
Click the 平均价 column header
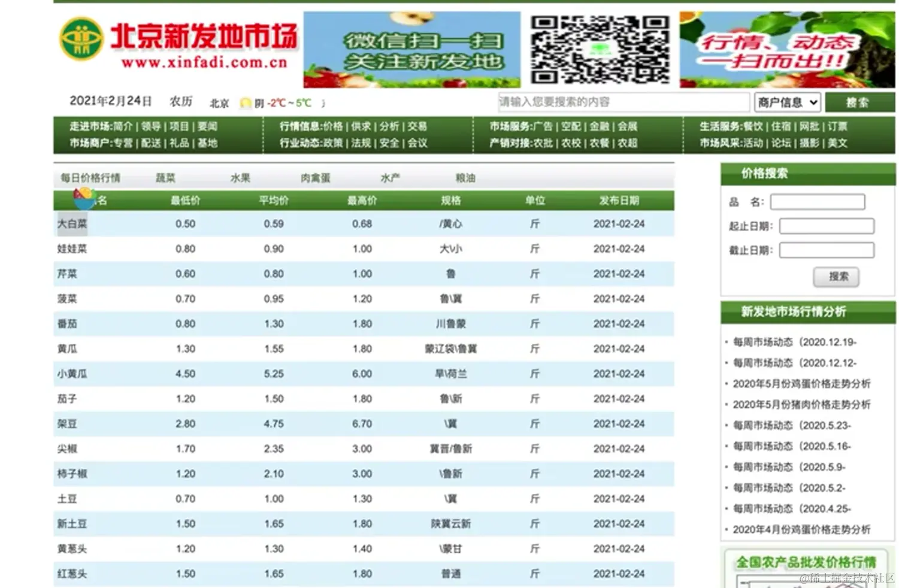[274, 201]
